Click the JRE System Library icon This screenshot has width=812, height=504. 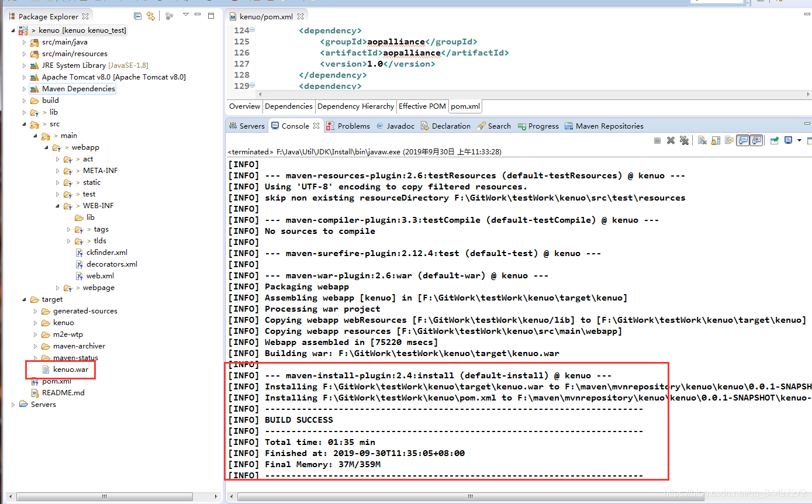35,65
